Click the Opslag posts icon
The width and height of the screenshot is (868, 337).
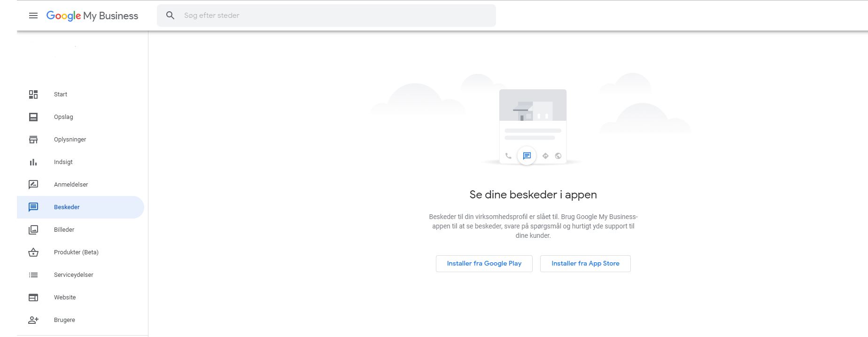pyautogui.click(x=33, y=117)
